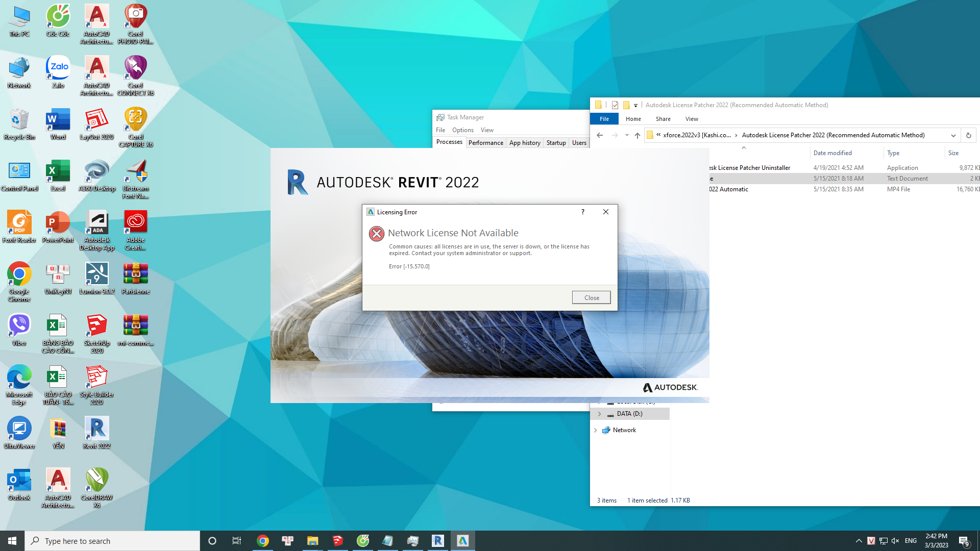Select the License Patcher Uninstaller file row
The height and width of the screenshot is (551, 980).
[844, 168]
